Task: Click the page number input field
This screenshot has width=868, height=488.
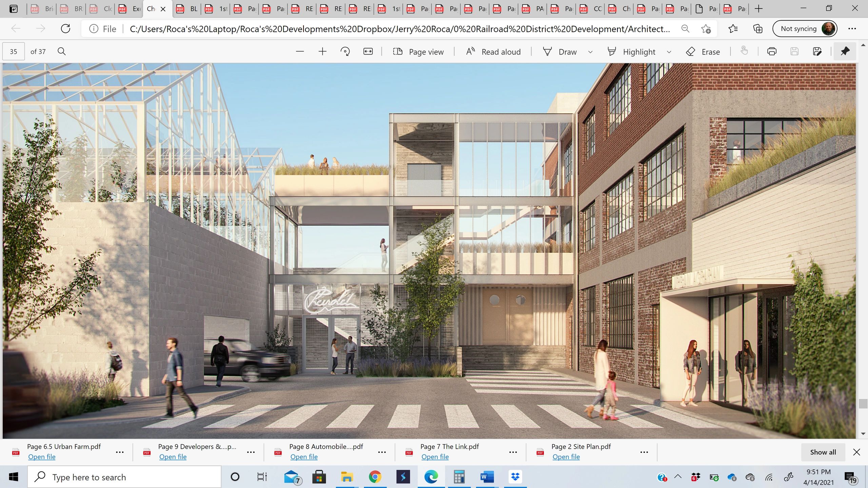Action: (x=14, y=52)
